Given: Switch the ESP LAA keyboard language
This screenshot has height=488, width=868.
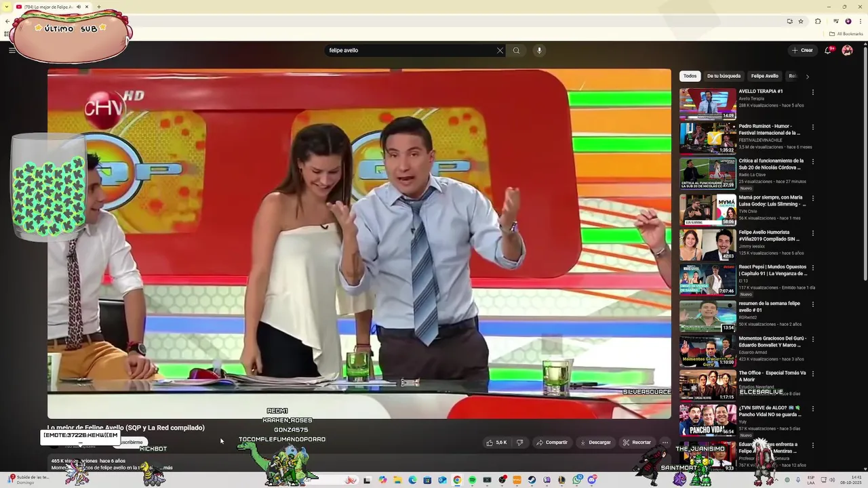Looking at the screenshot, I should pos(810,480).
